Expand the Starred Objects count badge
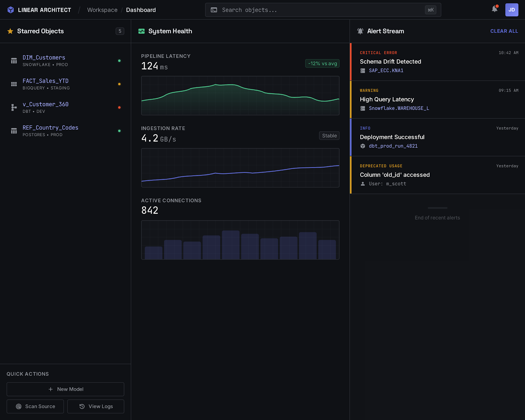This screenshot has height=420, width=525. [x=120, y=31]
